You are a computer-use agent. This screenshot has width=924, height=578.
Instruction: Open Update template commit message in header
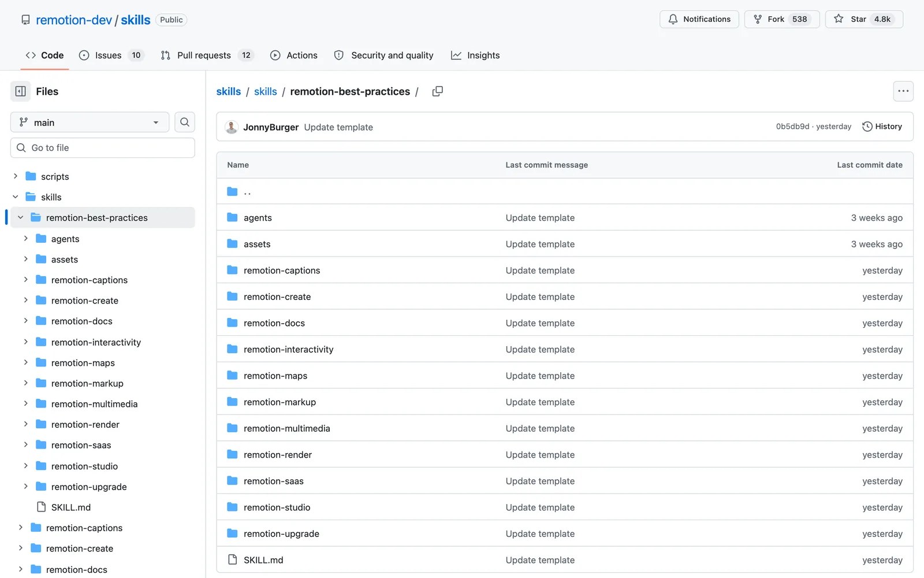338,127
